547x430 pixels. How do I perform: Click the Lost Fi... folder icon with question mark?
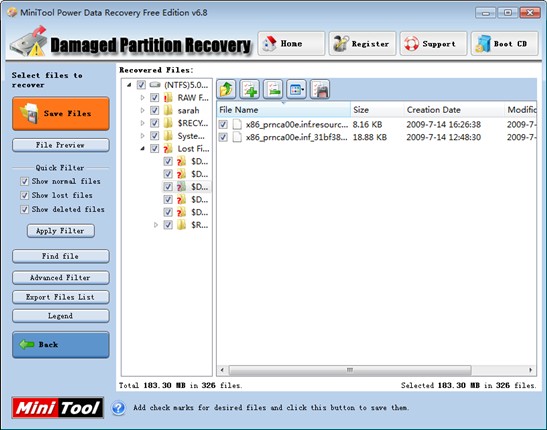click(168, 149)
